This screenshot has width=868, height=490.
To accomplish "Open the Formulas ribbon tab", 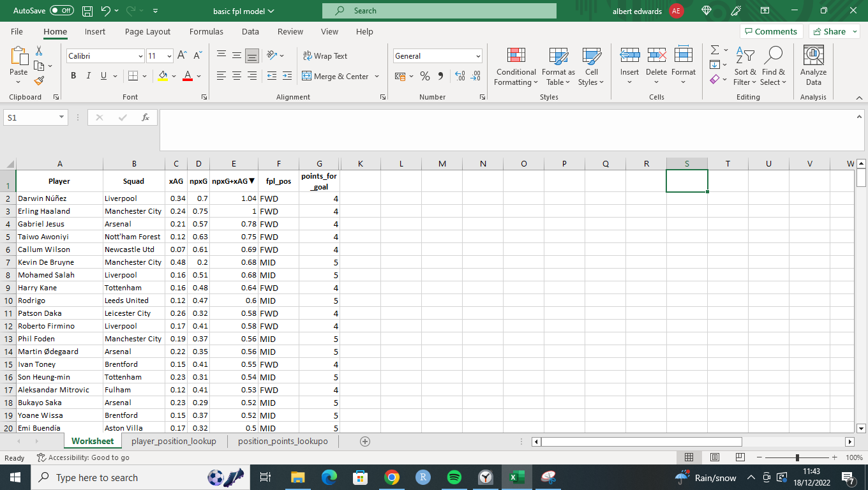I will (x=206, y=31).
